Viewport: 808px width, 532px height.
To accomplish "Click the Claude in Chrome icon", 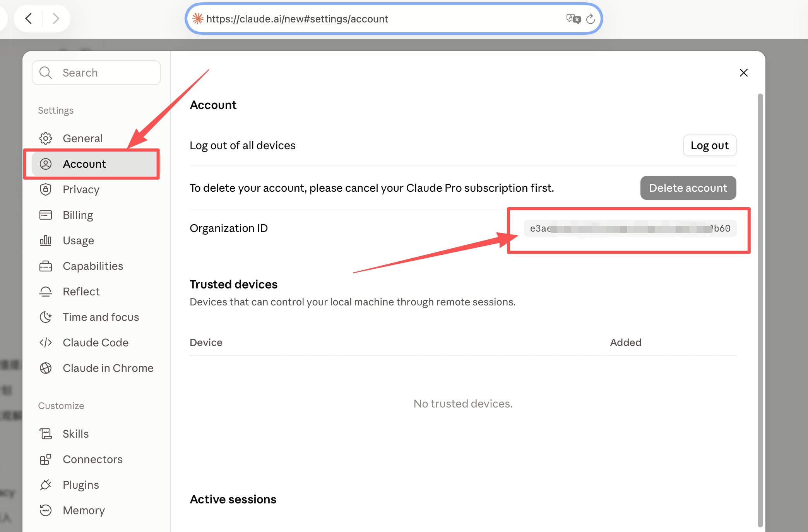I will 46,368.
